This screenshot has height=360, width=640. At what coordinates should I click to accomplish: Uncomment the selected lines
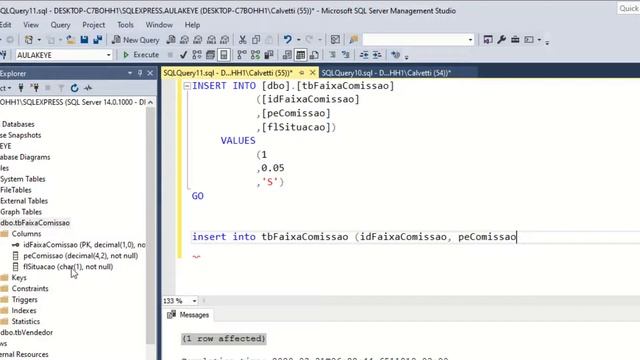click(346, 55)
